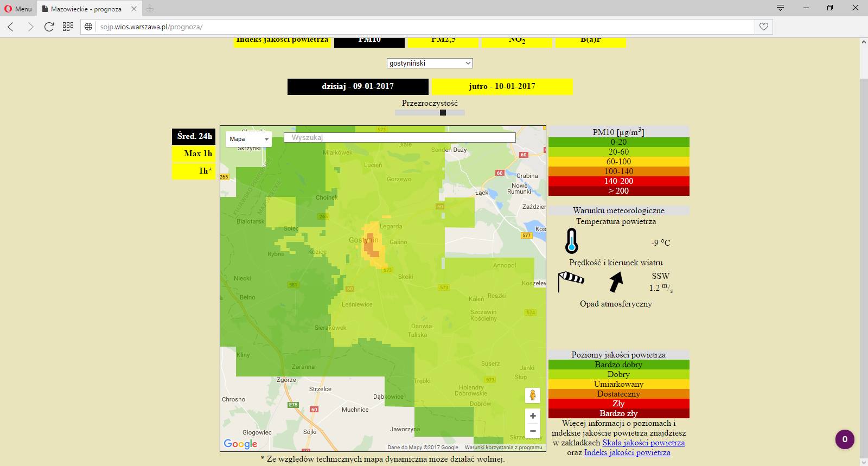Reload the page with refresh icon
This screenshot has height=466, width=868.
49,27
